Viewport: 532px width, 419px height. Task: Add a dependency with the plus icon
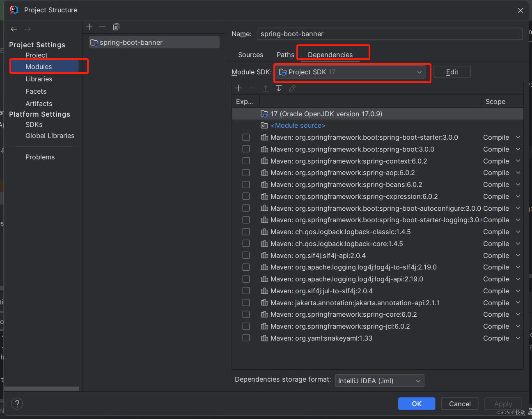[238, 88]
